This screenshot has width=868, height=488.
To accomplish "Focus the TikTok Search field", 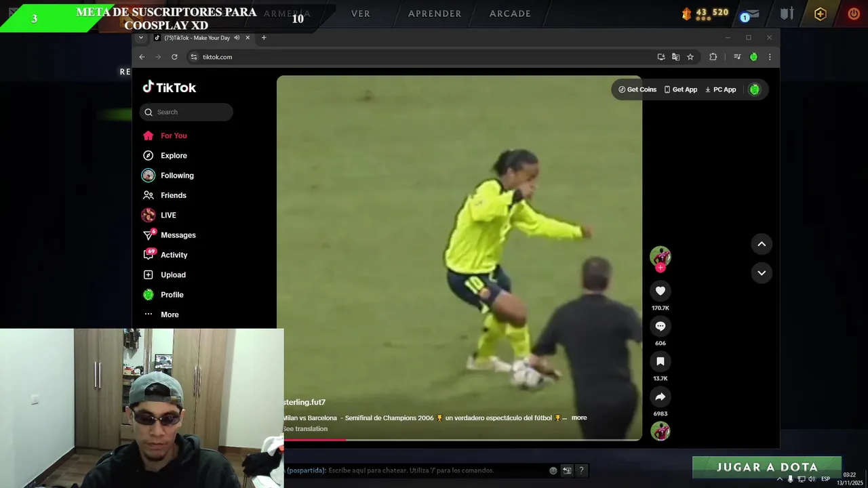I will pyautogui.click(x=186, y=112).
